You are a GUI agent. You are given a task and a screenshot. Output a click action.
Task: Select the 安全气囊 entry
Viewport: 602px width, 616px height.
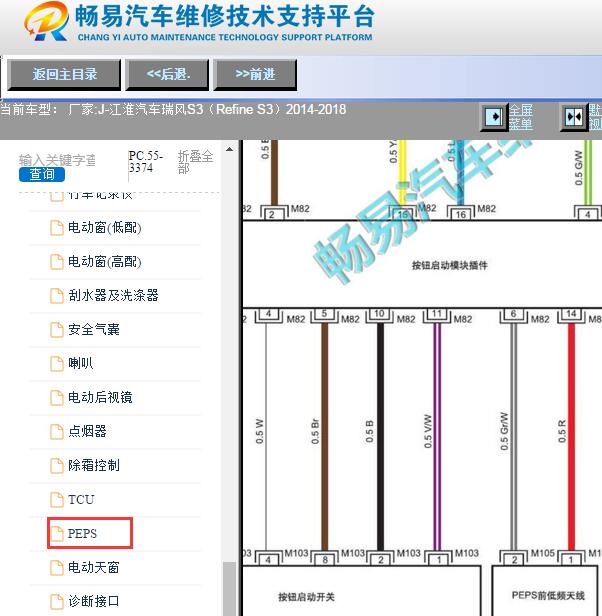[94, 329]
